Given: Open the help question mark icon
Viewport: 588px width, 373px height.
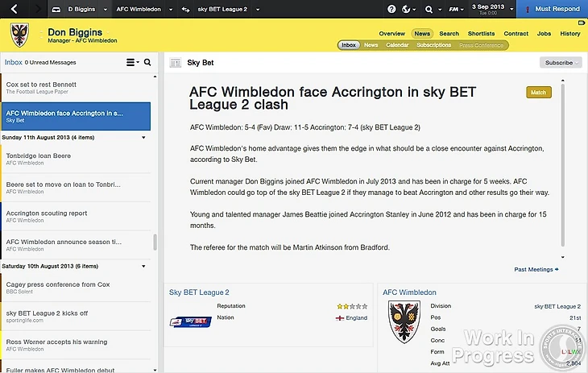Looking at the screenshot, I should click(x=391, y=10).
